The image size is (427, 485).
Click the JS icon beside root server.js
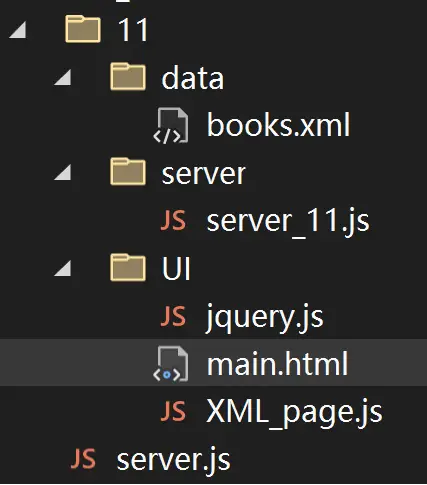click(x=83, y=459)
